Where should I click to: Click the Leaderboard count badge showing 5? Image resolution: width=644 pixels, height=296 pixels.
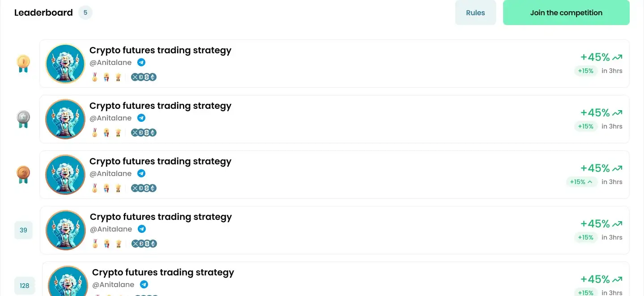[x=85, y=13]
